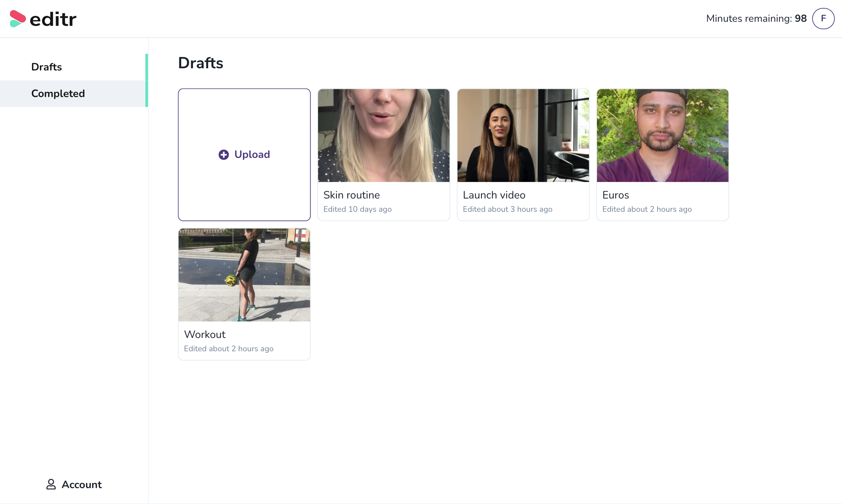Image resolution: width=842 pixels, height=504 pixels.
Task: Click the 'Edited 10 days ago' text
Action: click(358, 209)
